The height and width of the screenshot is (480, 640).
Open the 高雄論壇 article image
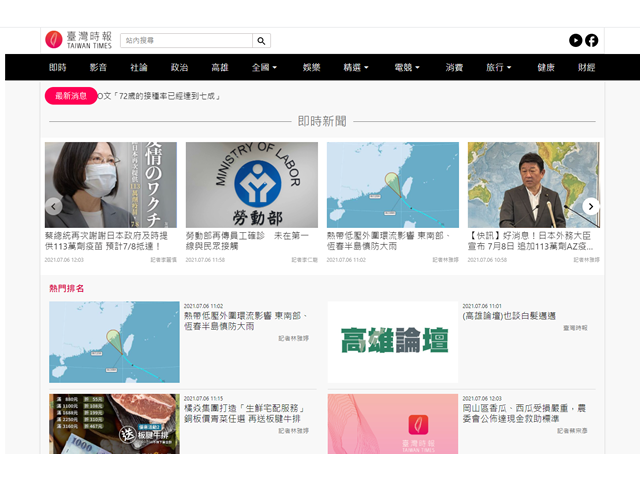392,342
